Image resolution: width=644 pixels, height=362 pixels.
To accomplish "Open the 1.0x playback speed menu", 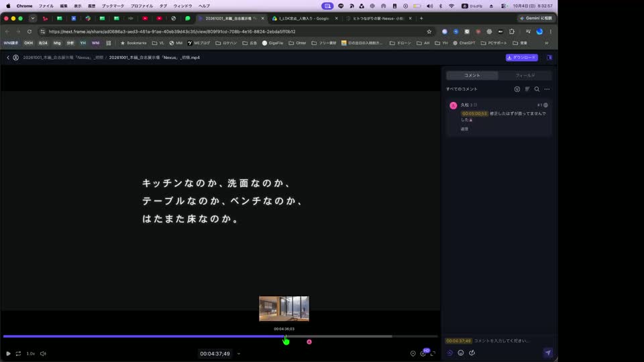I will click(x=31, y=353).
